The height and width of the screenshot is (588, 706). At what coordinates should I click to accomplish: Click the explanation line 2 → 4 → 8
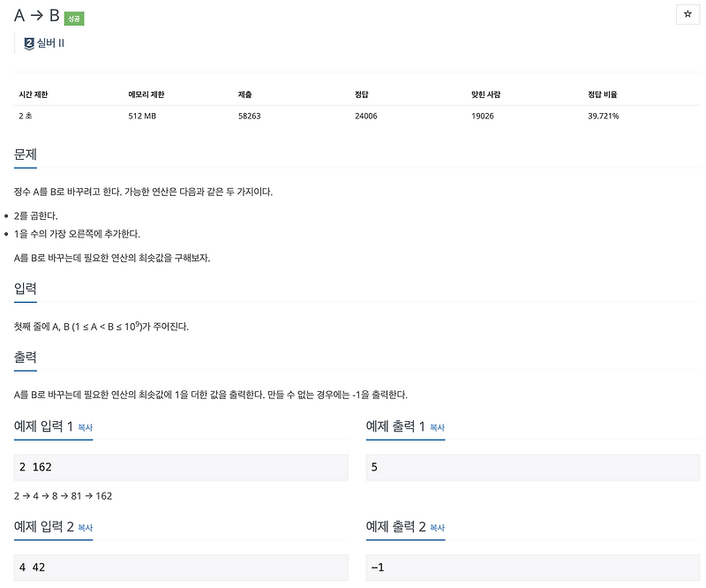pos(37,495)
